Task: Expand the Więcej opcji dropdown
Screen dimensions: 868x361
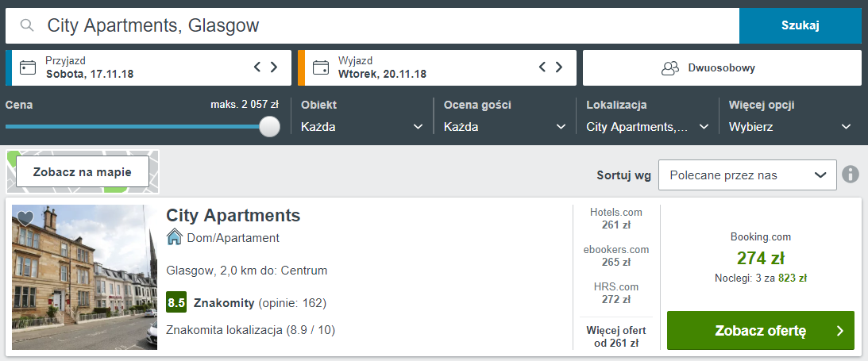Action: click(x=790, y=126)
